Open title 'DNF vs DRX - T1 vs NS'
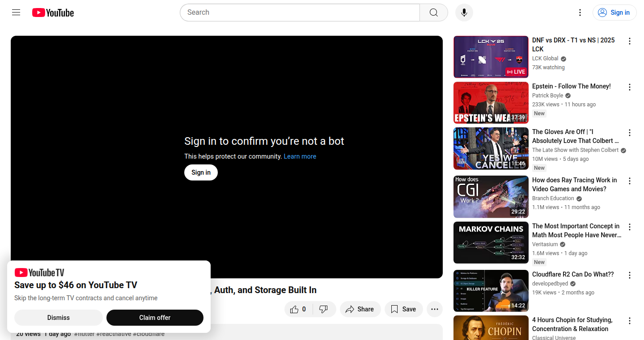The image size is (644, 340). (x=573, y=45)
